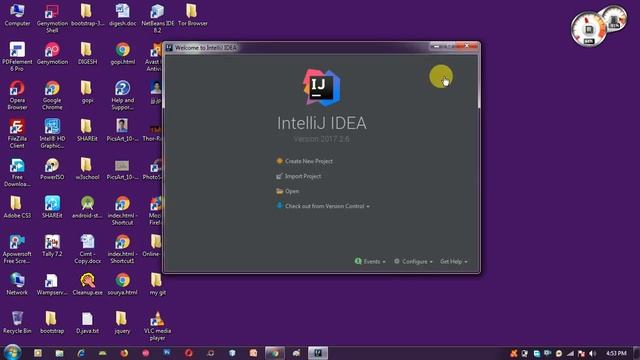The image size is (640, 360).
Task: Click Import Project link
Action: [303, 176]
